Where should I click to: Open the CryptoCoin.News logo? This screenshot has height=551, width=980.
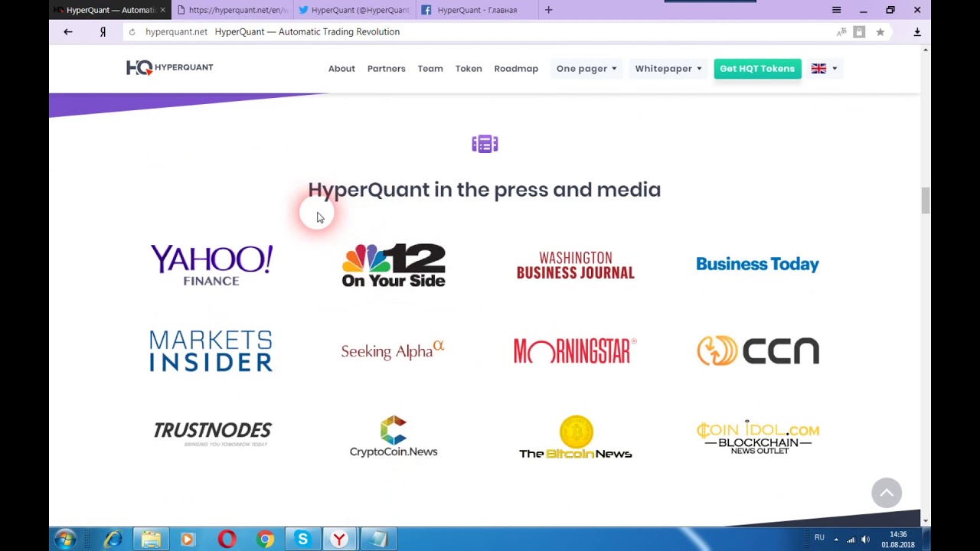coord(394,436)
